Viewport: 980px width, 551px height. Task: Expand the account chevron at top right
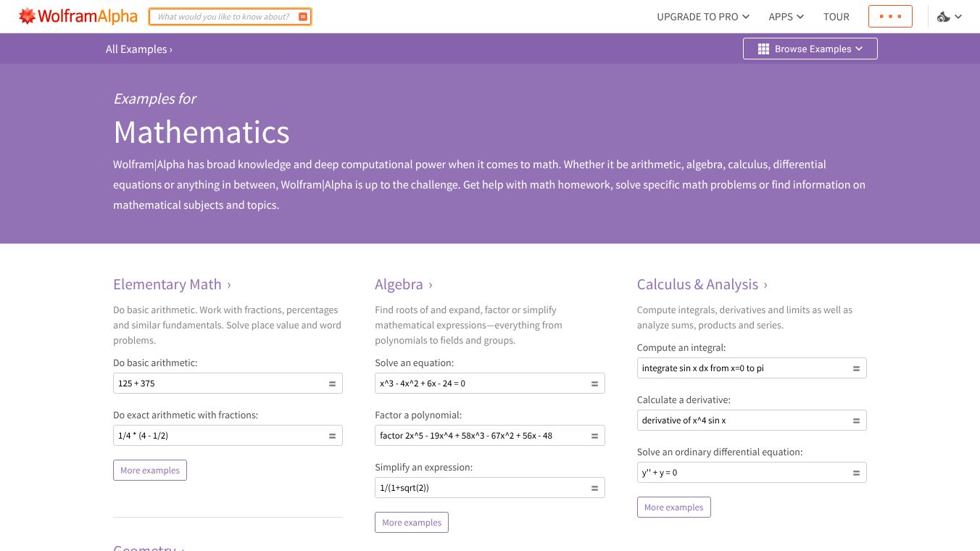tap(958, 16)
